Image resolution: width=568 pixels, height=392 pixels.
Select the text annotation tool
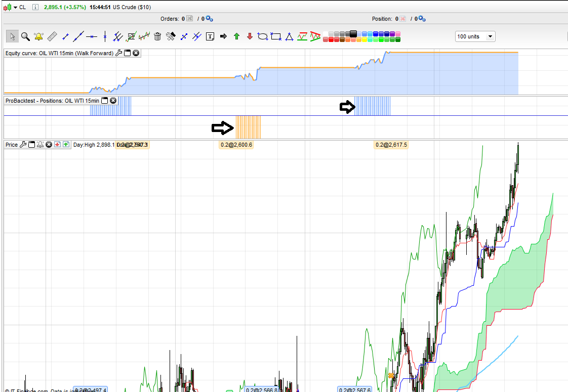click(x=210, y=36)
